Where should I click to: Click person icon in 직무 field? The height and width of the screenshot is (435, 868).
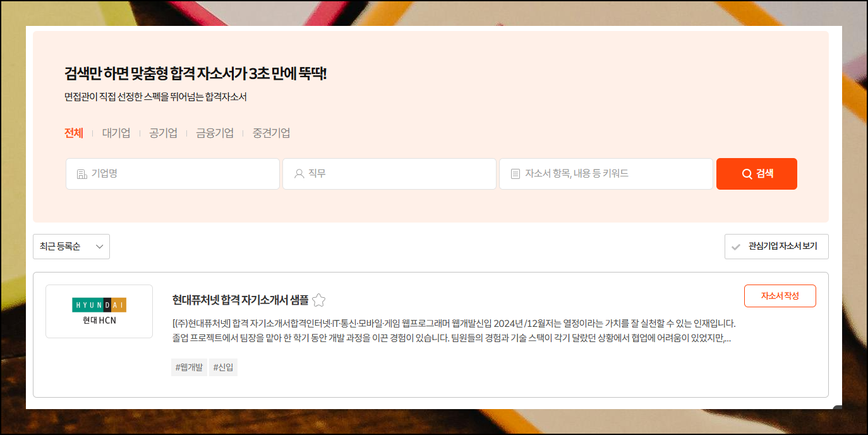click(299, 174)
